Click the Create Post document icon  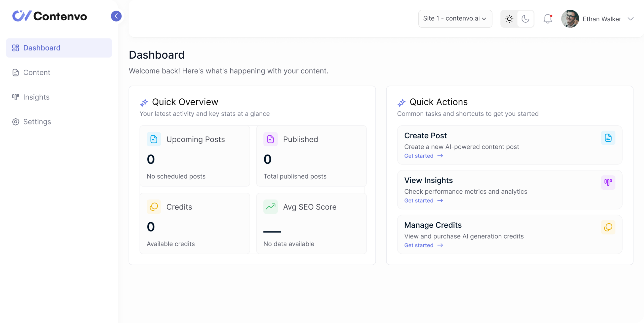pos(608,138)
